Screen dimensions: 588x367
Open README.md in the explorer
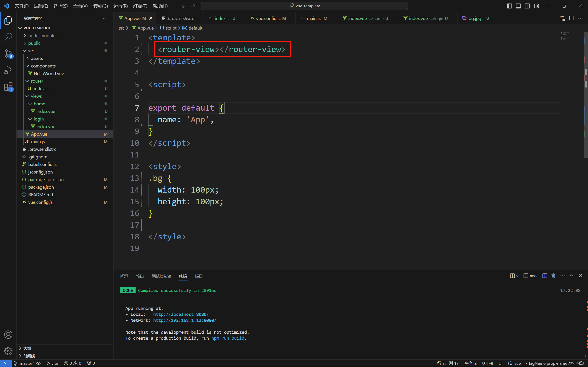65,194
